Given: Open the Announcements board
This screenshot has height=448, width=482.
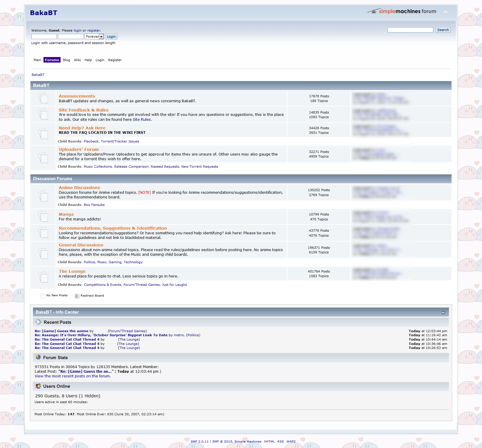Looking at the screenshot, I should pyautogui.click(x=77, y=96).
